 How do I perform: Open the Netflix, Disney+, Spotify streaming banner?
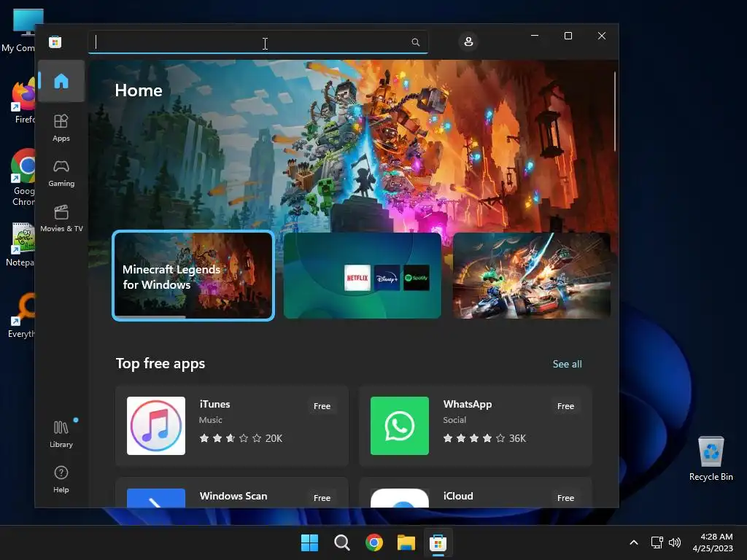pyautogui.click(x=362, y=276)
